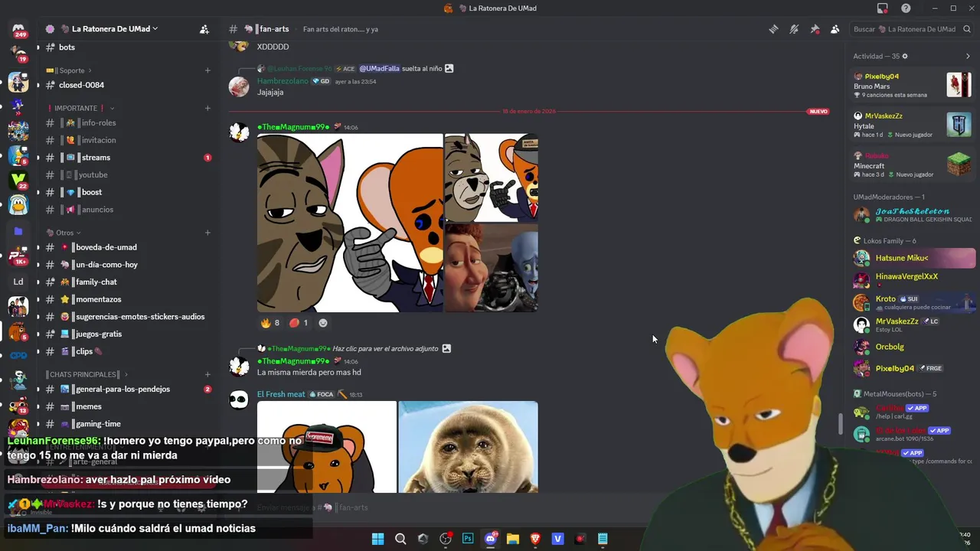
Task: Click invite people icon beside server name
Action: (x=204, y=29)
